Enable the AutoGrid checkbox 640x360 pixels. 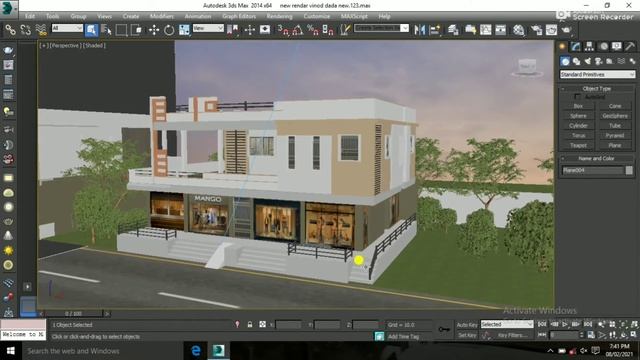click(x=577, y=97)
